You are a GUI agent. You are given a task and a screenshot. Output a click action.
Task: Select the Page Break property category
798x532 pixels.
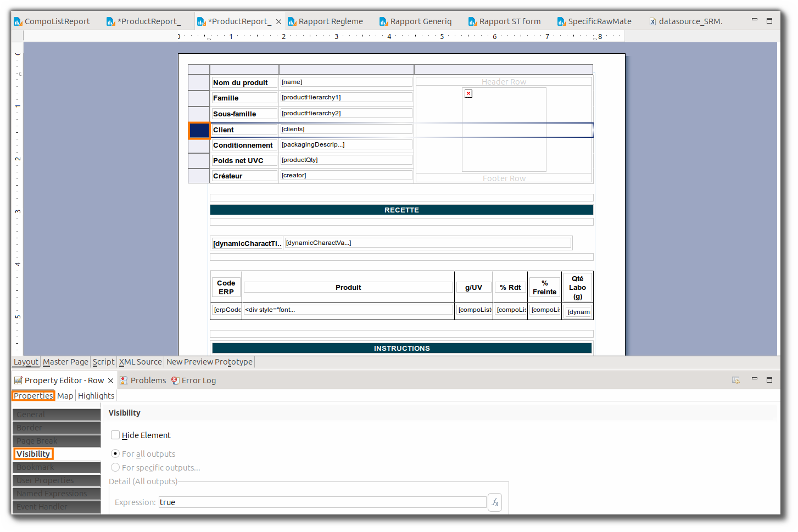click(x=57, y=441)
